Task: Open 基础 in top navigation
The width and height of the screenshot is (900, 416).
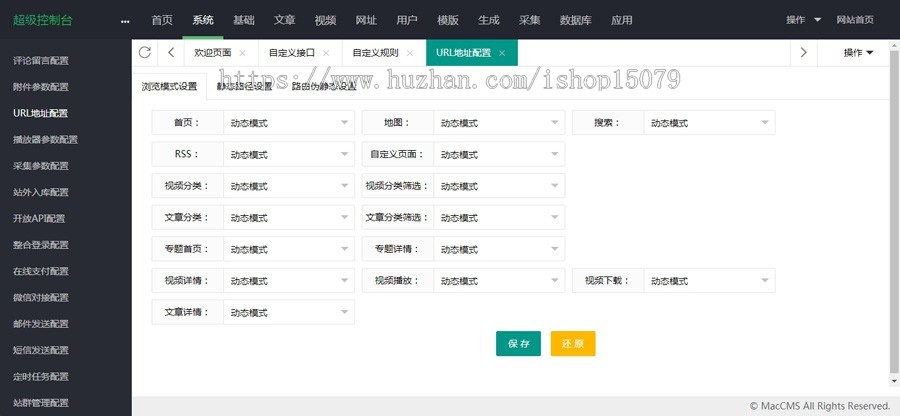Action: [x=243, y=20]
